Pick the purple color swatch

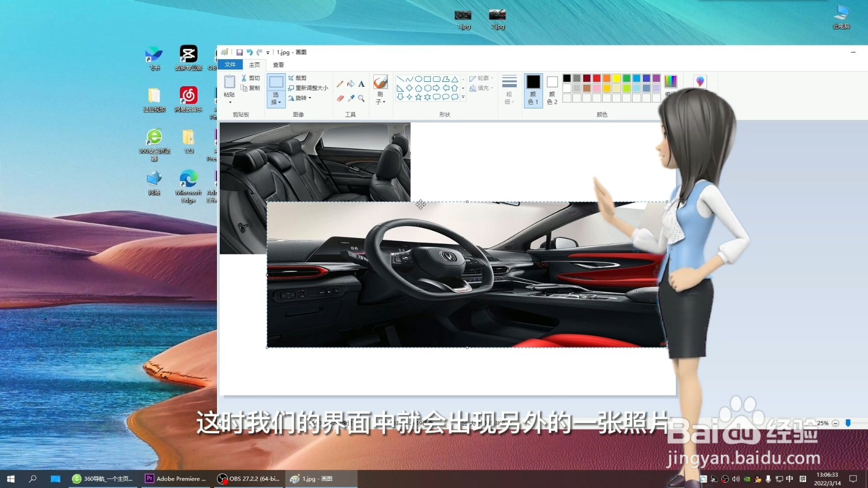tap(656, 78)
